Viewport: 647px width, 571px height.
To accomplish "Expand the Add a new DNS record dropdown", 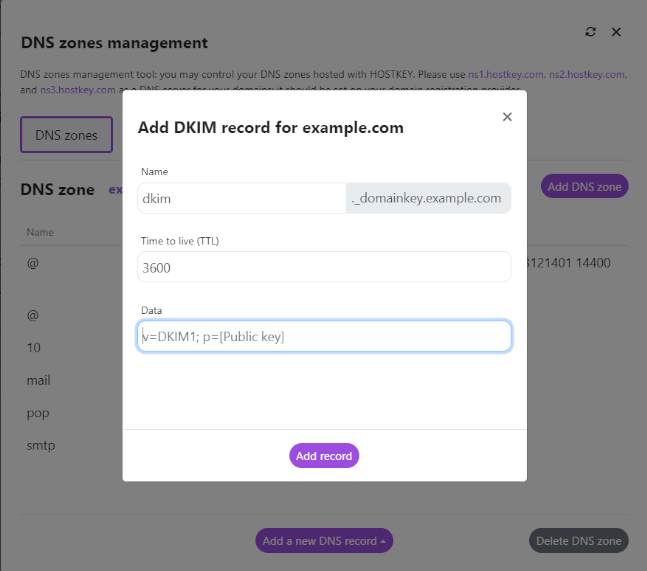I will 324,541.
